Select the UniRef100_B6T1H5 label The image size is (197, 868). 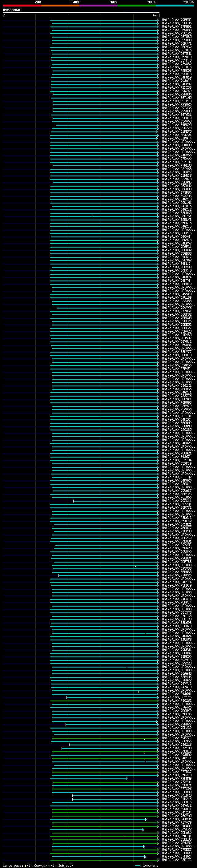pos(177,98)
